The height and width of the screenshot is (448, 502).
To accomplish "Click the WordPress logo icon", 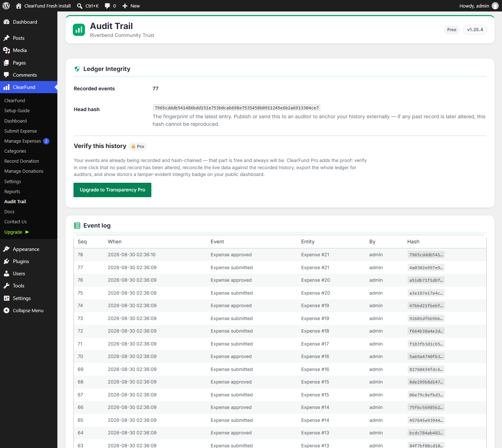I will (6, 6).
